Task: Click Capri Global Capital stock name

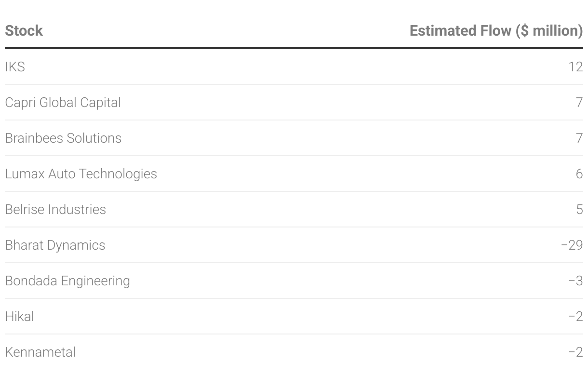Action: pyautogui.click(x=63, y=102)
